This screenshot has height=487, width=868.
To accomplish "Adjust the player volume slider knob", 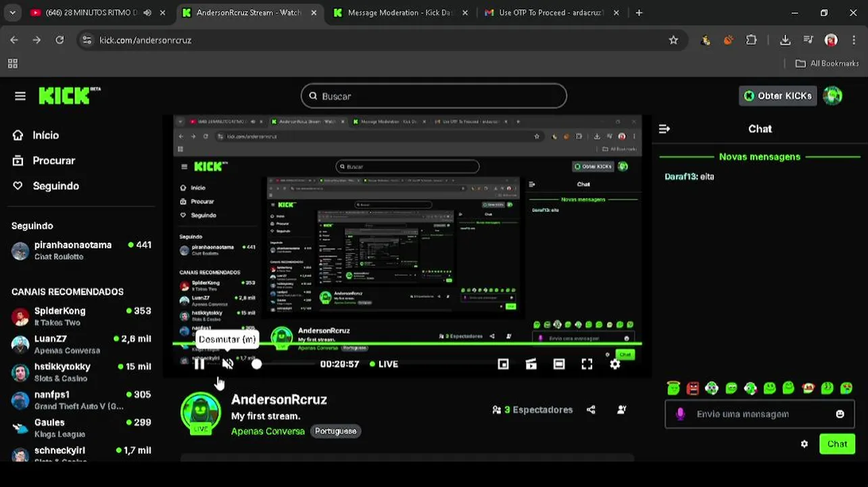I will (256, 364).
